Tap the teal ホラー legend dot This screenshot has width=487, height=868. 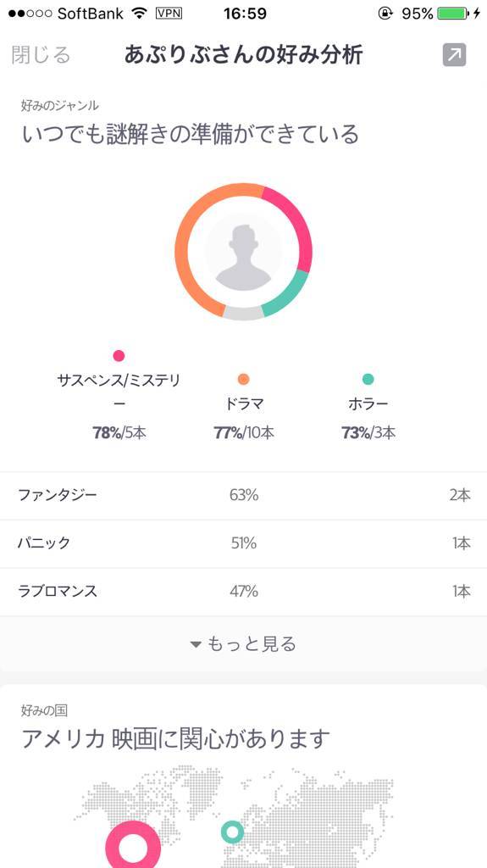[x=368, y=379]
